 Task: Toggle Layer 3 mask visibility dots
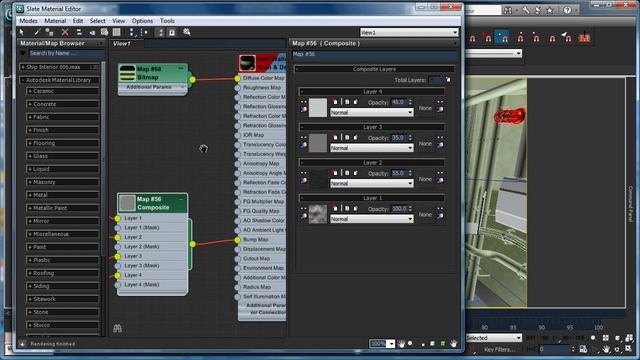[x=440, y=138]
